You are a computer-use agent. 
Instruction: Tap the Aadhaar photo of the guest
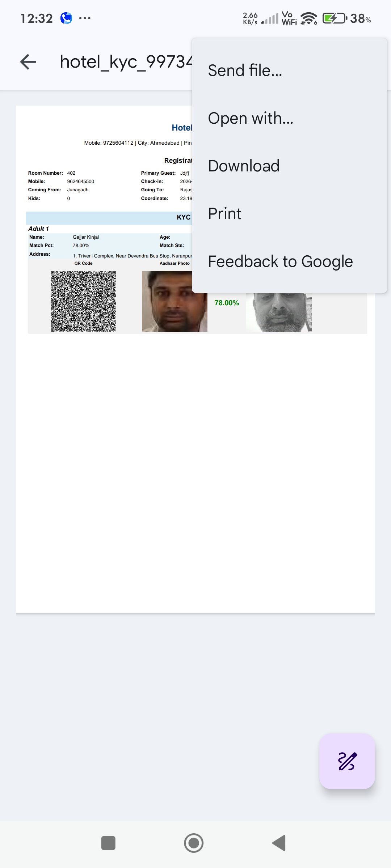click(x=167, y=301)
